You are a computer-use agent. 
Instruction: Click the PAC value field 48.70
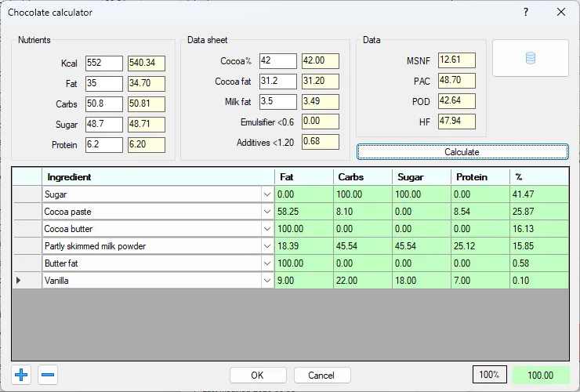coord(457,81)
